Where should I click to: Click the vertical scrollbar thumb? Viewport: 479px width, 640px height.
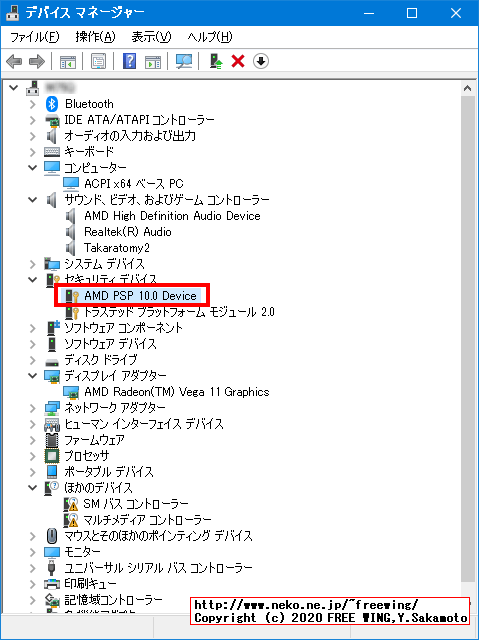tap(468, 340)
